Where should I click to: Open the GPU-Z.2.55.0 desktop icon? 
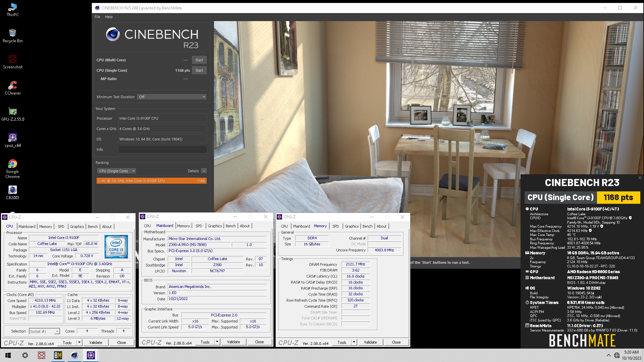(x=13, y=114)
